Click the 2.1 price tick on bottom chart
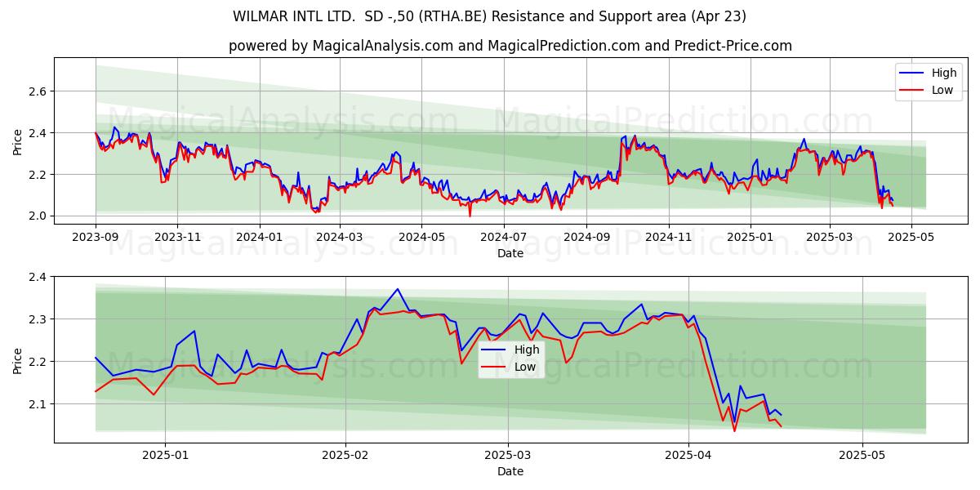Viewport: 980px width, 490px height. [38, 404]
